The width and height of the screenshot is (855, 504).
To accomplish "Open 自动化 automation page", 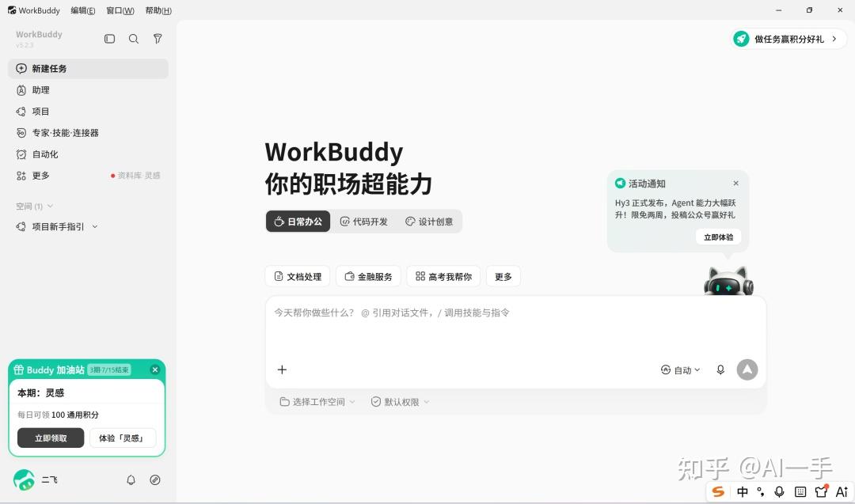I will [88, 154].
